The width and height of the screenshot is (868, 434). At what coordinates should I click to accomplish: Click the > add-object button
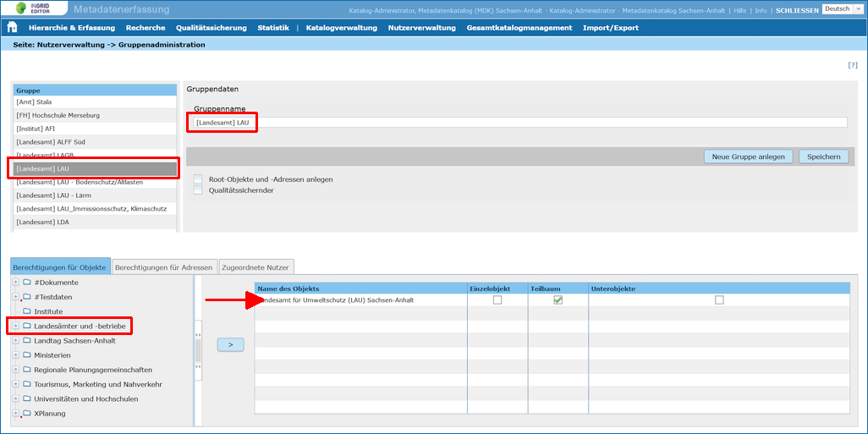point(230,344)
